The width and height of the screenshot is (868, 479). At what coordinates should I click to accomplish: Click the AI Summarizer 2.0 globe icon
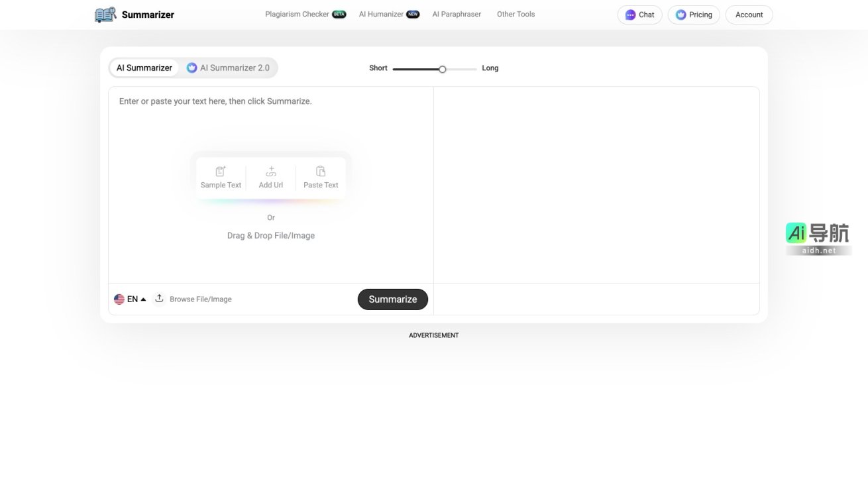(192, 67)
